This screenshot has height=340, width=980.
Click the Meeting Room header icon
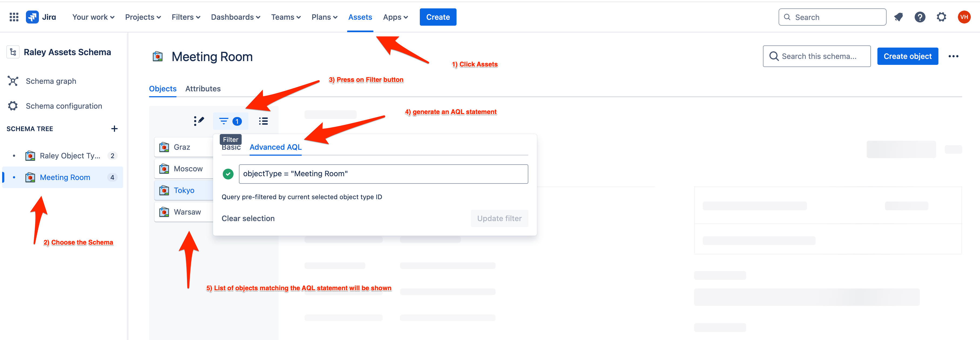(157, 57)
